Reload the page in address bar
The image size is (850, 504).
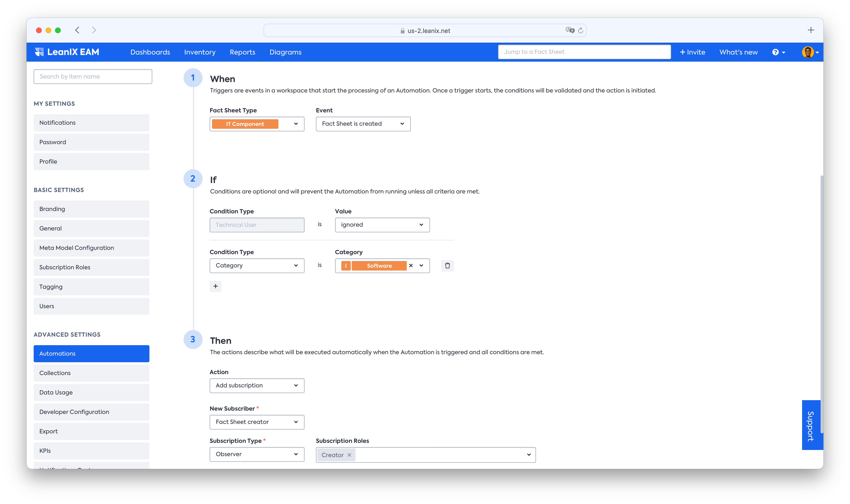[x=581, y=31]
